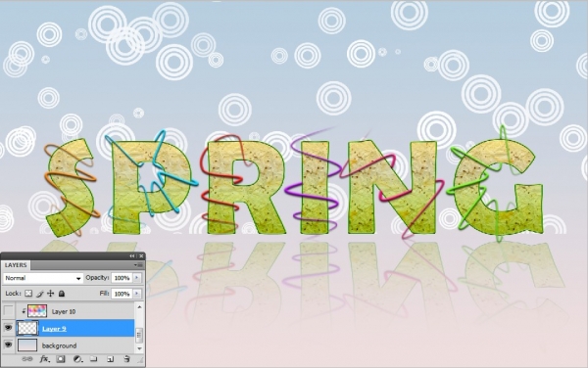Image resolution: width=588 pixels, height=368 pixels.
Task: Create a new layer
Action: pos(110,359)
